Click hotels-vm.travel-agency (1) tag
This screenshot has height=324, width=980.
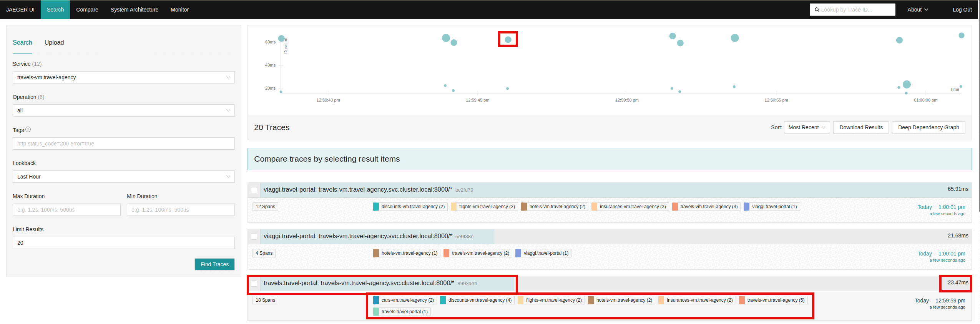coord(406,253)
